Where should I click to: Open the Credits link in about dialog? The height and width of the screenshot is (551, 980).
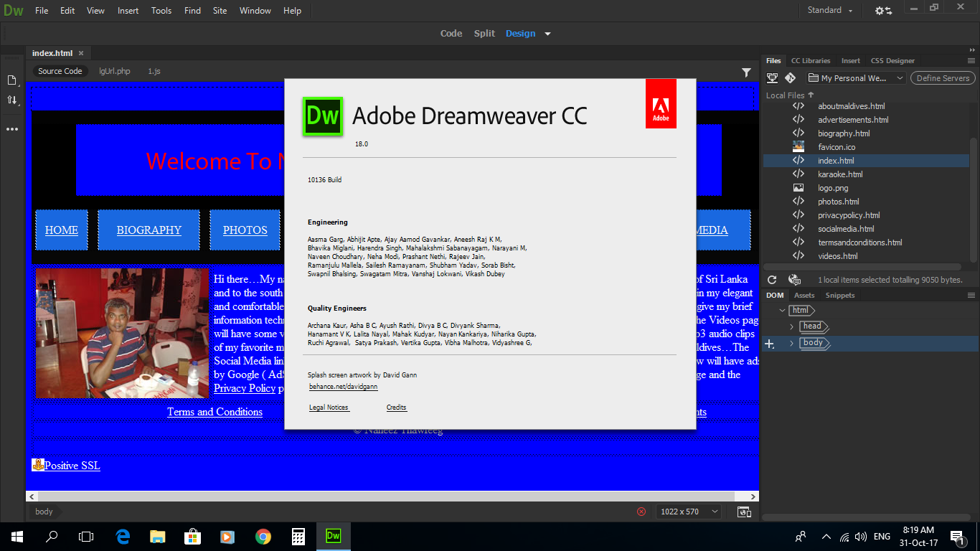click(397, 408)
